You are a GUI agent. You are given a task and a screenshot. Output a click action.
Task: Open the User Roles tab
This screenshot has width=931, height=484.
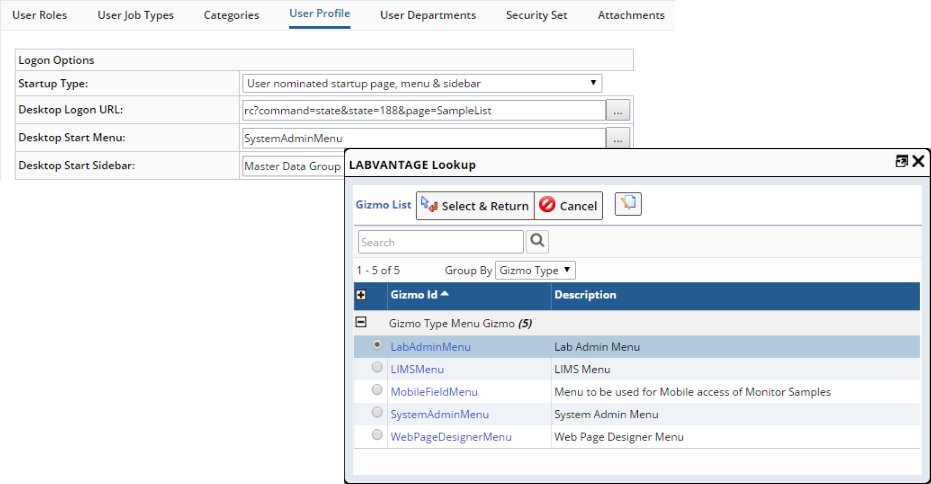40,15
